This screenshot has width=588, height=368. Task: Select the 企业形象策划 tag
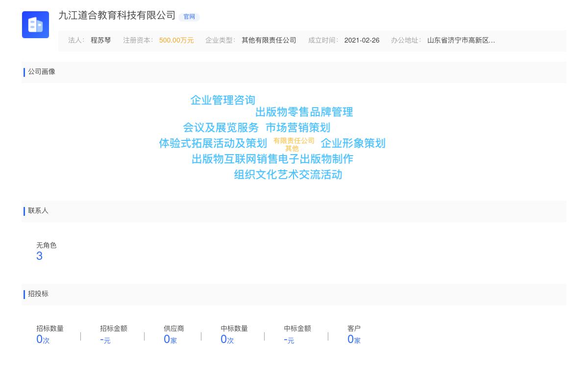(x=353, y=143)
